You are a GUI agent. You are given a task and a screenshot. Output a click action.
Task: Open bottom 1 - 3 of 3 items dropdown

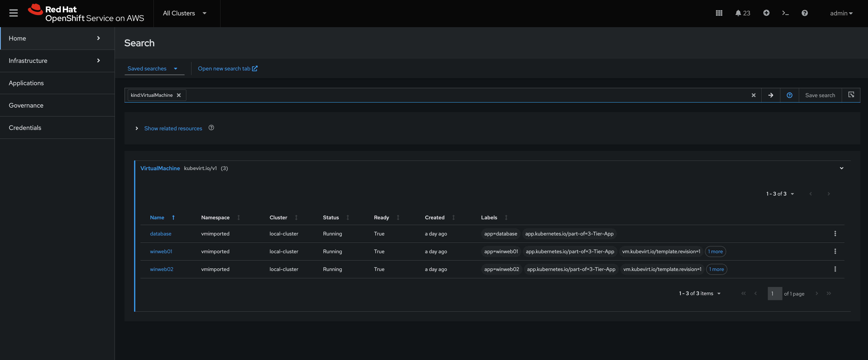[x=700, y=293]
